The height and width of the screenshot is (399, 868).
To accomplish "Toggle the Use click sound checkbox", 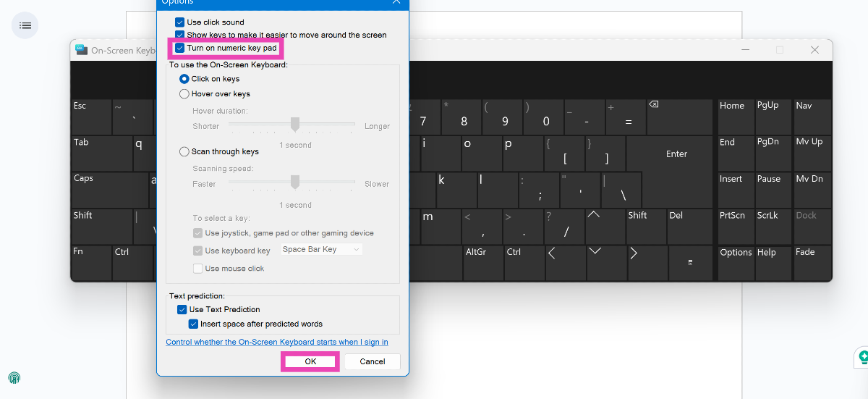I will click(x=180, y=22).
